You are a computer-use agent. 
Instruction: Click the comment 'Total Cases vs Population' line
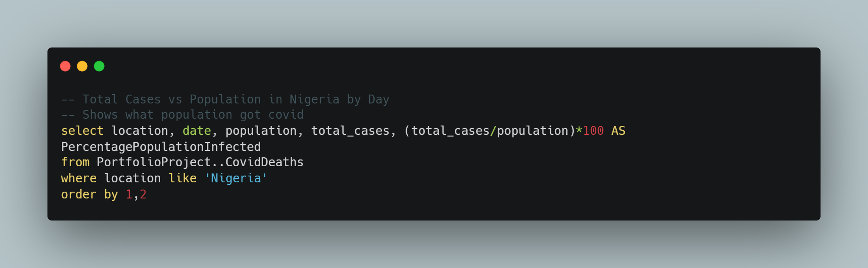(x=225, y=99)
